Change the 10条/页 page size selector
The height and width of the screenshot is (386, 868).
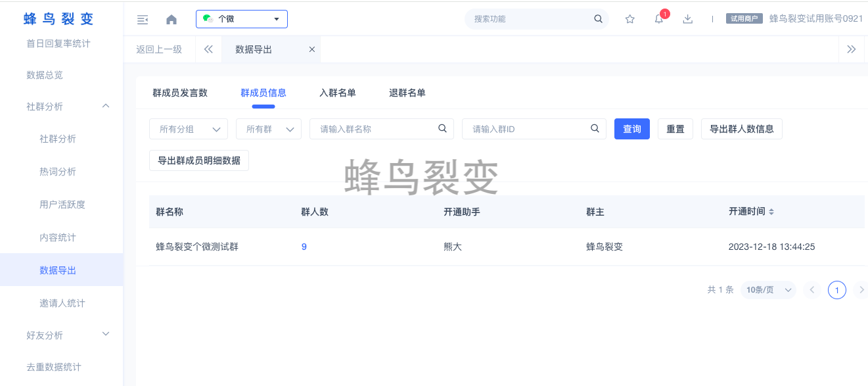(767, 290)
